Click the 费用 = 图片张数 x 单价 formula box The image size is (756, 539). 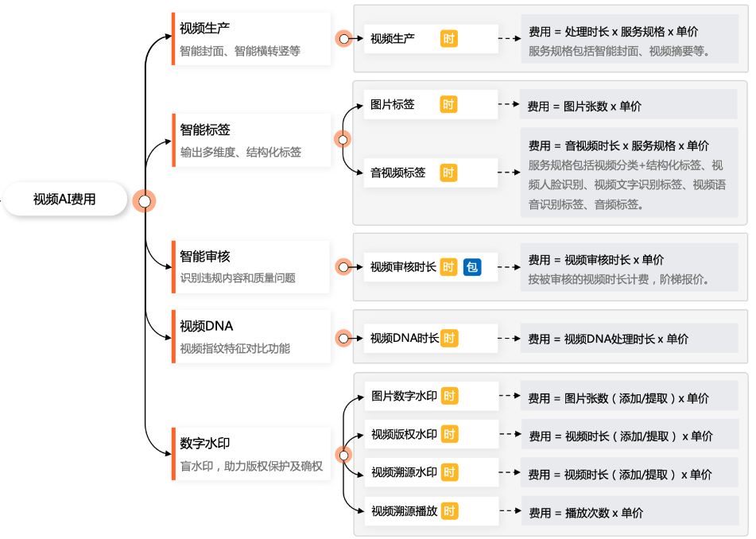[x=628, y=105]
